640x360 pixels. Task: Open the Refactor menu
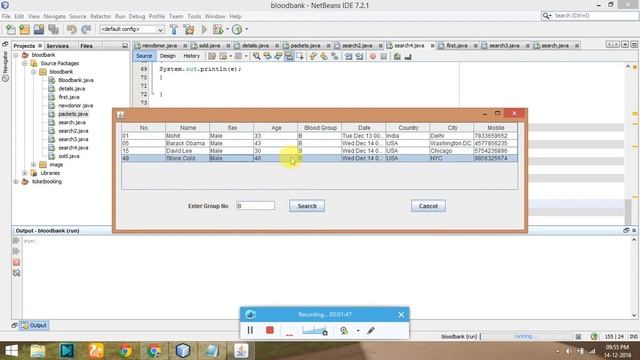[x=100, y=16]
